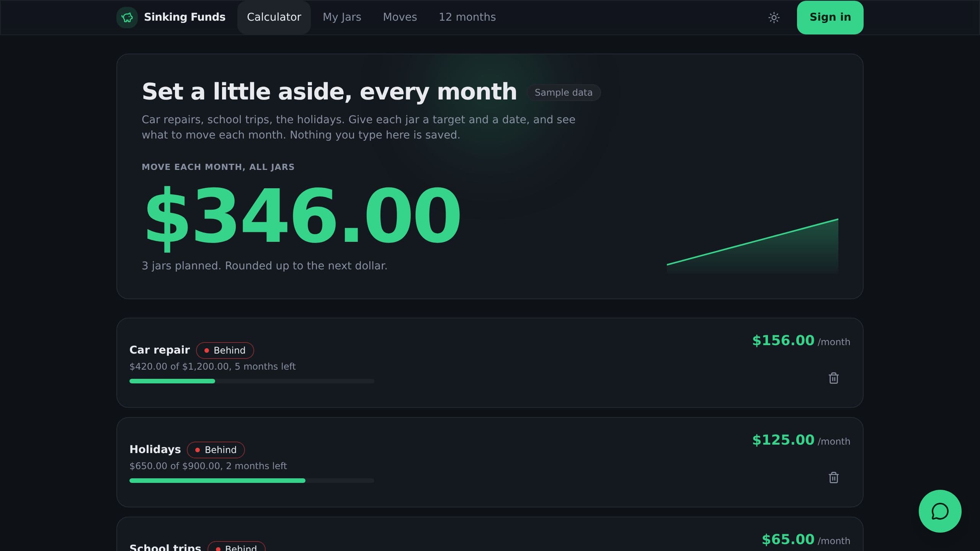Click the $125.00 /month amount
Screen dimensions: 980x551
(801, 440)
